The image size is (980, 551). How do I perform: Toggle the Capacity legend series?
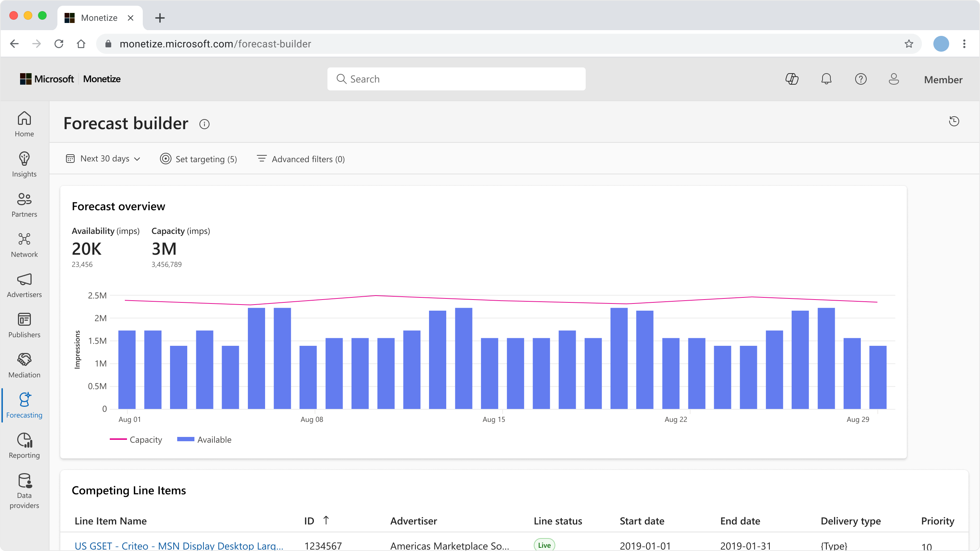pos(136,439)
